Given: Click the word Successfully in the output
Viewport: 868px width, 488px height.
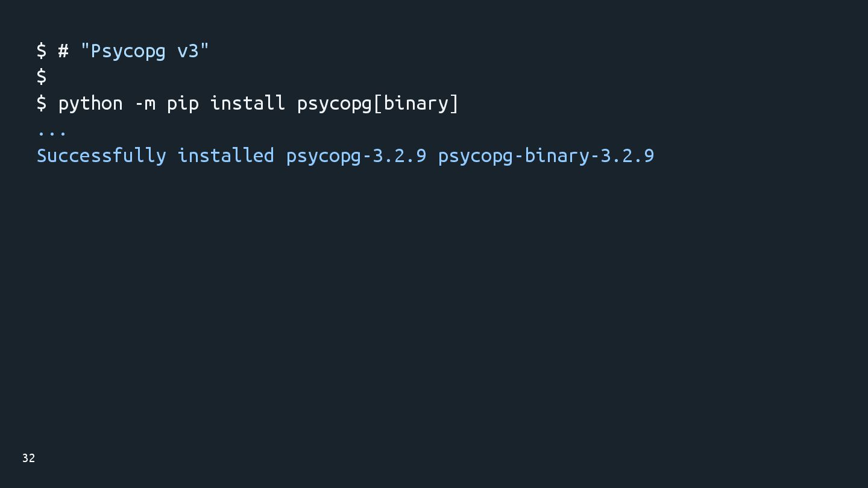Looking at the screenshot, I should click(x=101, y=155).
